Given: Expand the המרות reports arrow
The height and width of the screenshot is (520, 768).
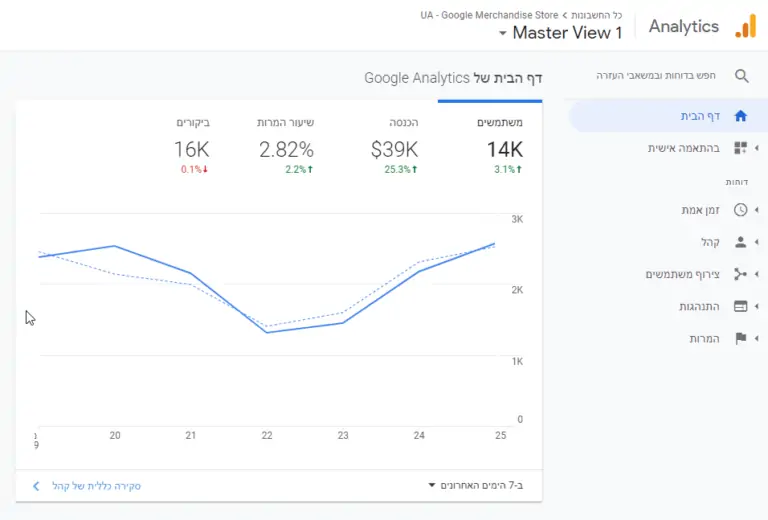Looking at the screenshot, I should coord(757,338).
